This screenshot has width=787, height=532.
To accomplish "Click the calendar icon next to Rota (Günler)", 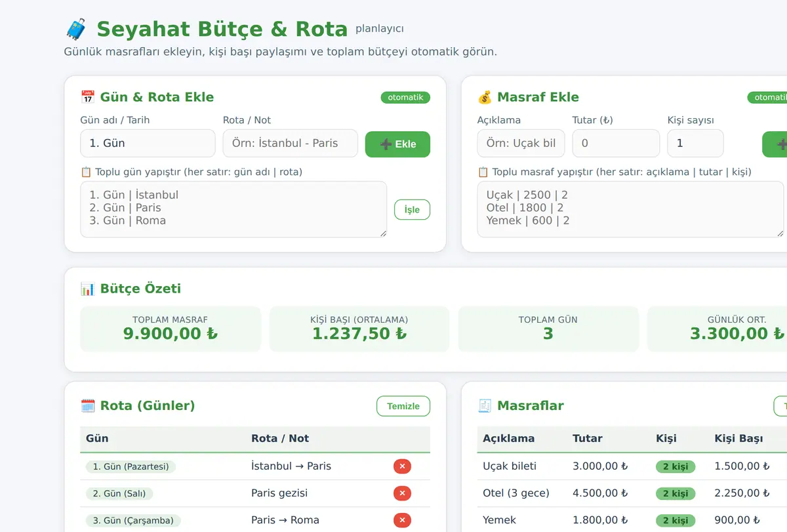I will (x=88, y=405).
